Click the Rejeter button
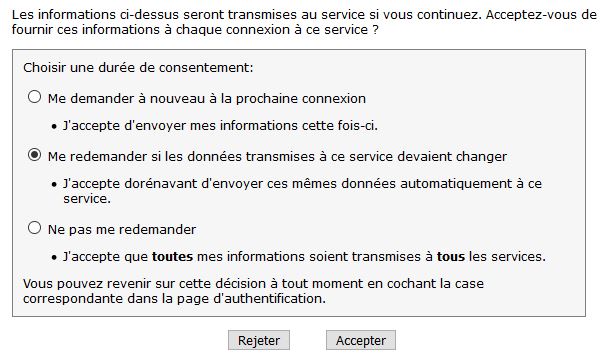605x360 pixels. pyautogui.click(x=259, y=340)
